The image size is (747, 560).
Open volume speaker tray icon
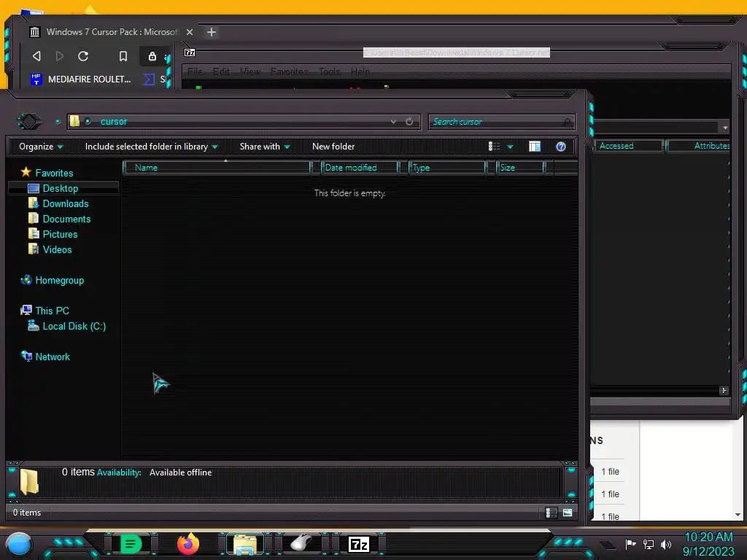(666, 544)
